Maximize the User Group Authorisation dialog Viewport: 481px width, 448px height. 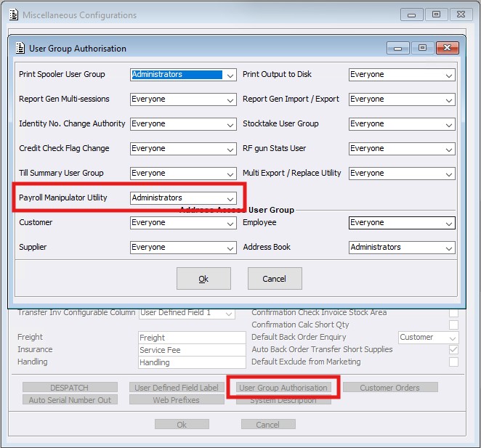click(421, 48)
